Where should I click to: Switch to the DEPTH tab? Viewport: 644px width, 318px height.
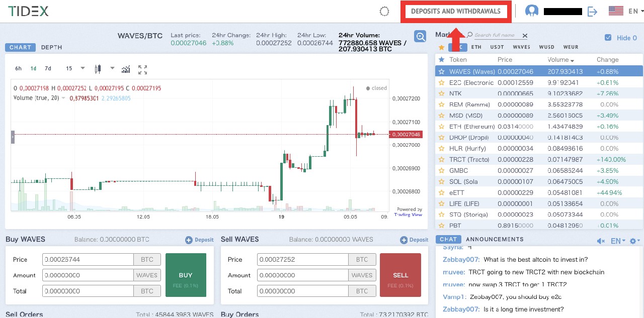click(x=51, y=47)
